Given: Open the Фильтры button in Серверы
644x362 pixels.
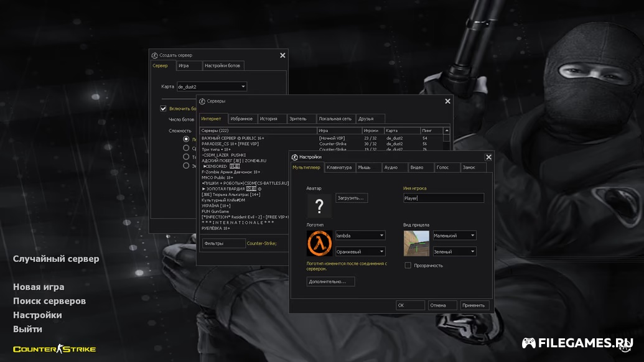Looking at the screenshot, I should pyautogui.click(x=223, y=243).
